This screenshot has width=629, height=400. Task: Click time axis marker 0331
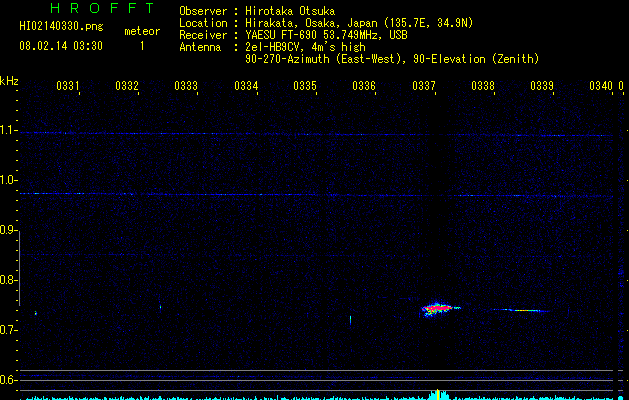pos(68,86)
